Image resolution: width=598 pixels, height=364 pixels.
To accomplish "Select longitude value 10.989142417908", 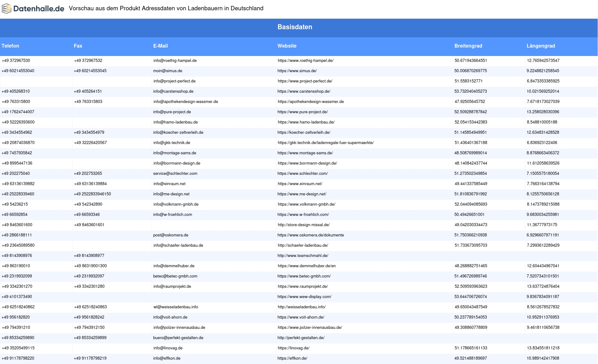I will click(x=543, y=358).
